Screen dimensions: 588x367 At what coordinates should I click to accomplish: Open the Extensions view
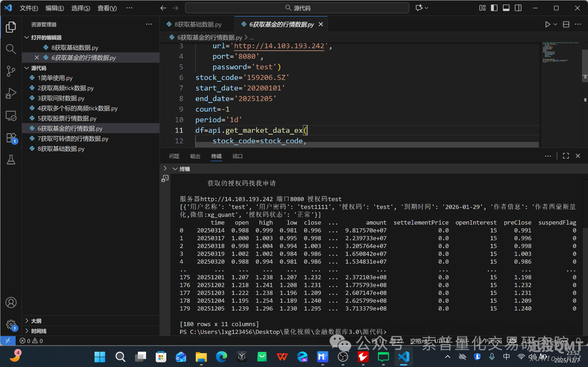(x=11, y=137)
